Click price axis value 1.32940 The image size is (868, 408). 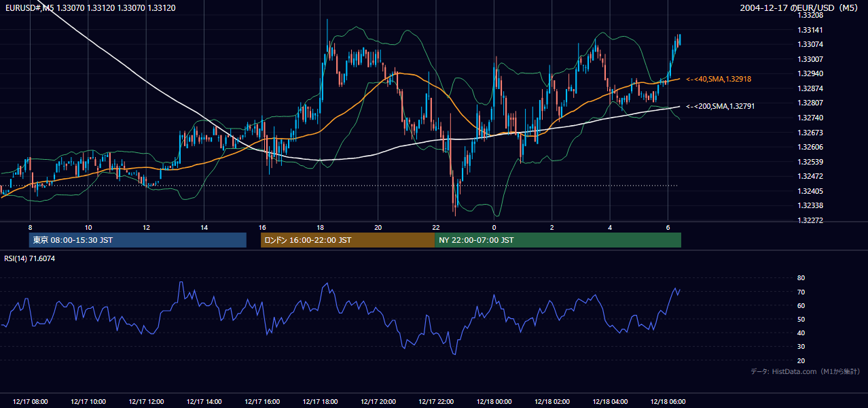point(810,73)
